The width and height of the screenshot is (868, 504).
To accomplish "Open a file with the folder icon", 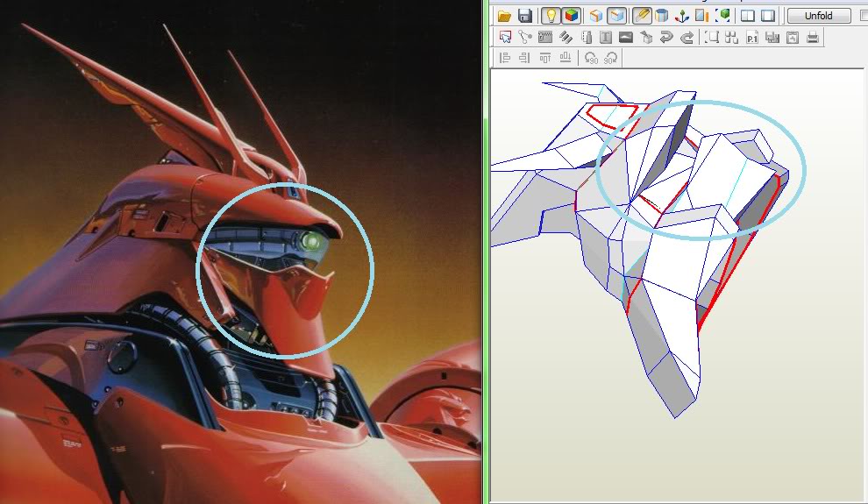I will [504, 16].
